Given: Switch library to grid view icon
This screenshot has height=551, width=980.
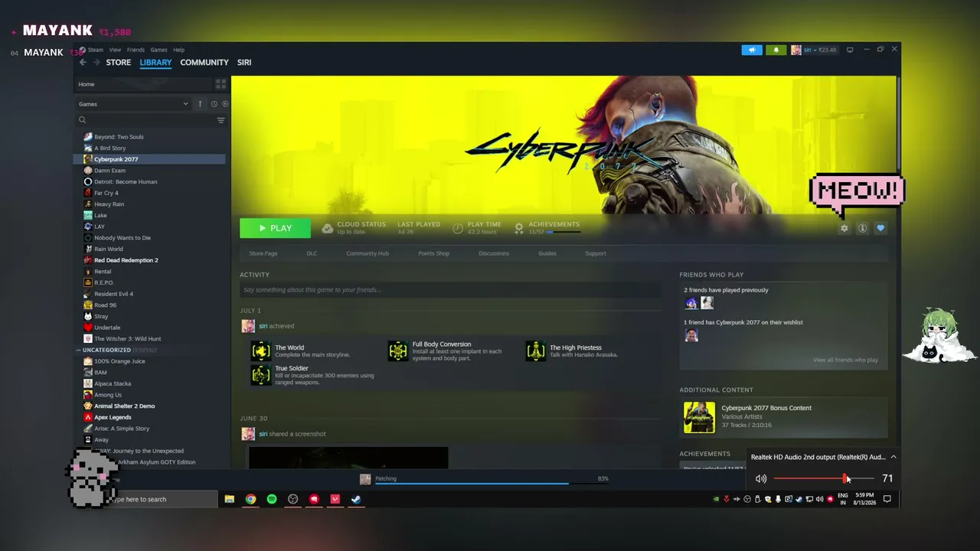Looking at the screenshot, I should pyautogui.click(x=220, y=84).
